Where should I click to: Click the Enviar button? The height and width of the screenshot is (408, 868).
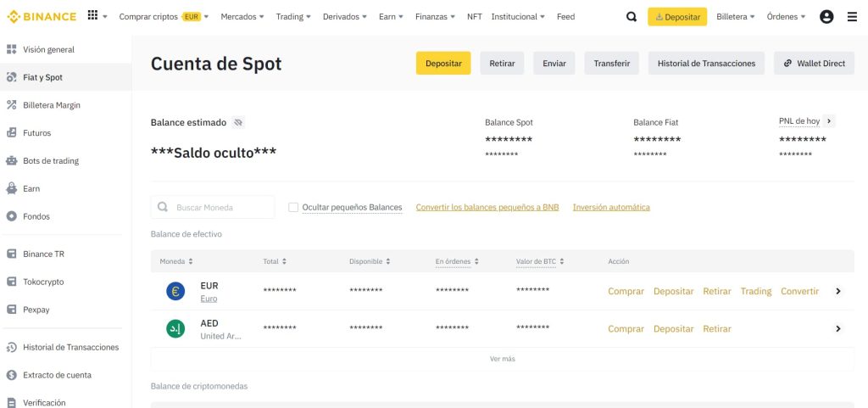[x=554, y=63]
